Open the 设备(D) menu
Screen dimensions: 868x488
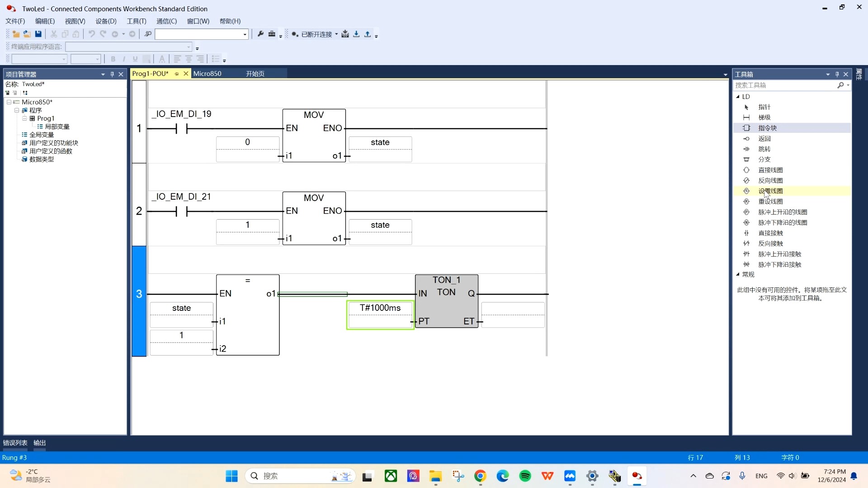click(x=106, y=21)
